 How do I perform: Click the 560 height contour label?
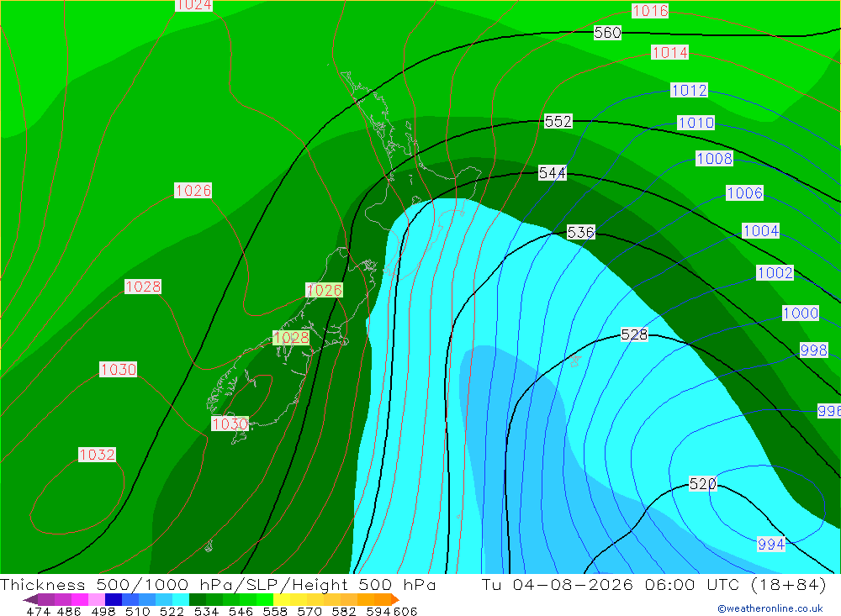coord(608,33)
